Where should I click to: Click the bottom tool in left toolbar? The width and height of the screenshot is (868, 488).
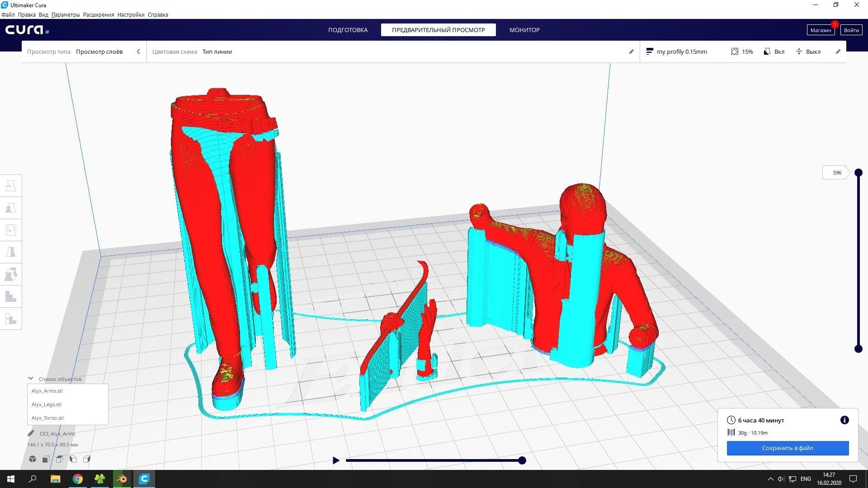pos(11,319)
